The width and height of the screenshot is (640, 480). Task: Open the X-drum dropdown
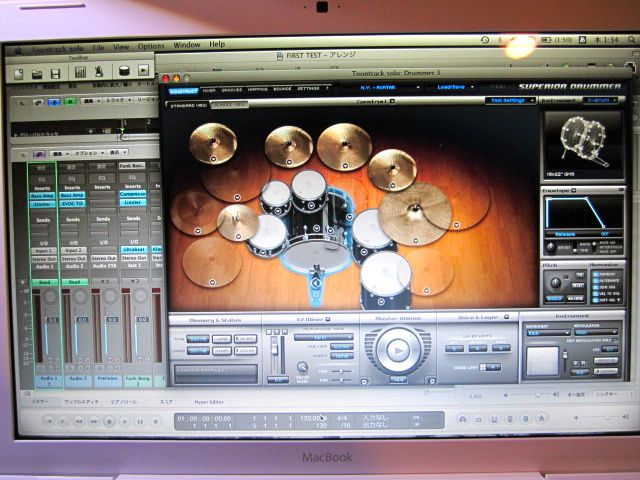coord(600,100)
